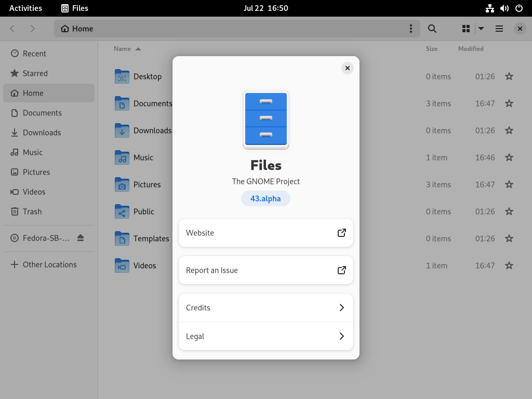532x399 pixels.
Task: Click the Downloads folder icon in file list
Action: [x=122, y=130]
